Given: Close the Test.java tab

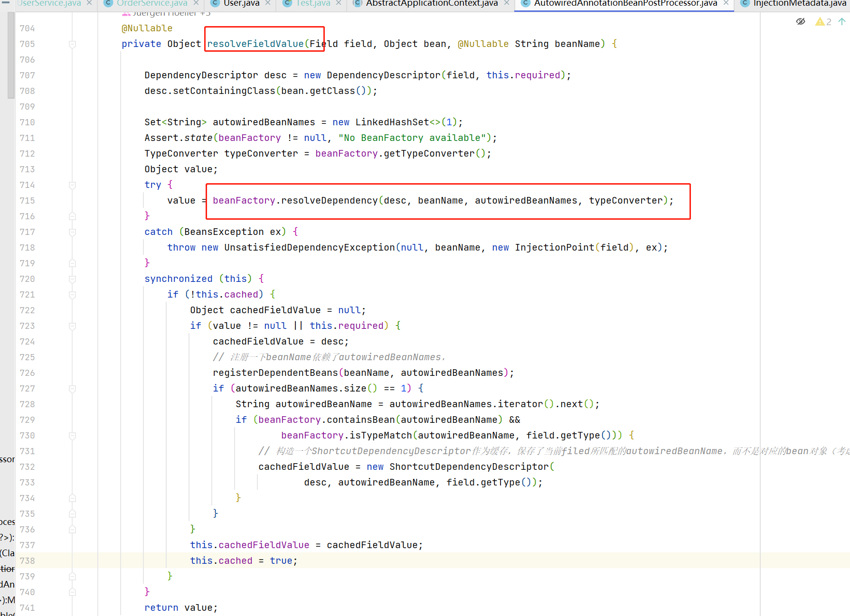Looking at the screenshot, I should (x=339, y=3).
